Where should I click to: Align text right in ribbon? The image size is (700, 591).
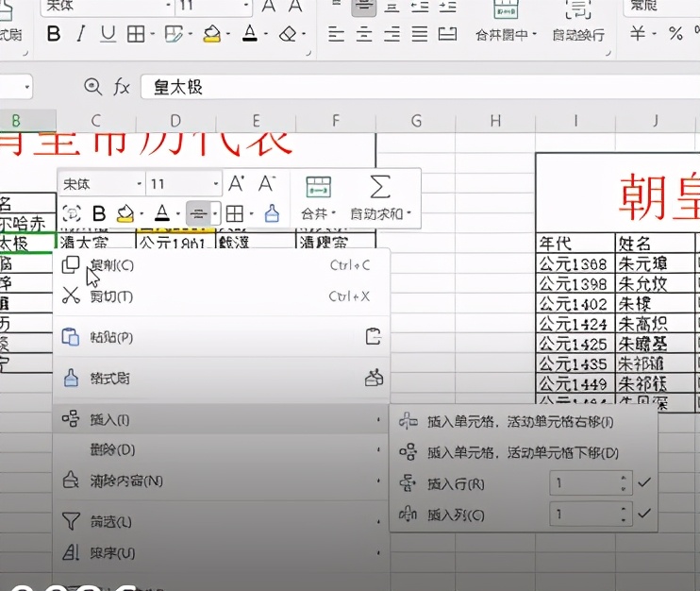[x=392, y=34]
